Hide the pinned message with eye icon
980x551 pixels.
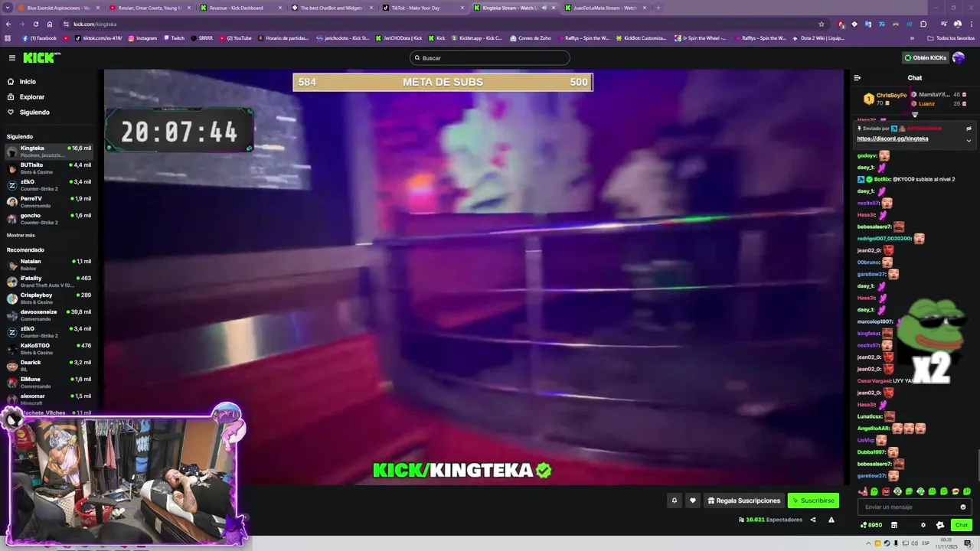[x=969, y=129]
